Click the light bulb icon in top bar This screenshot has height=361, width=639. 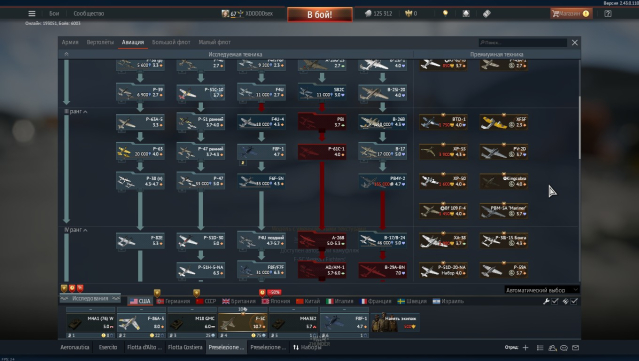[x=445, y=13]
